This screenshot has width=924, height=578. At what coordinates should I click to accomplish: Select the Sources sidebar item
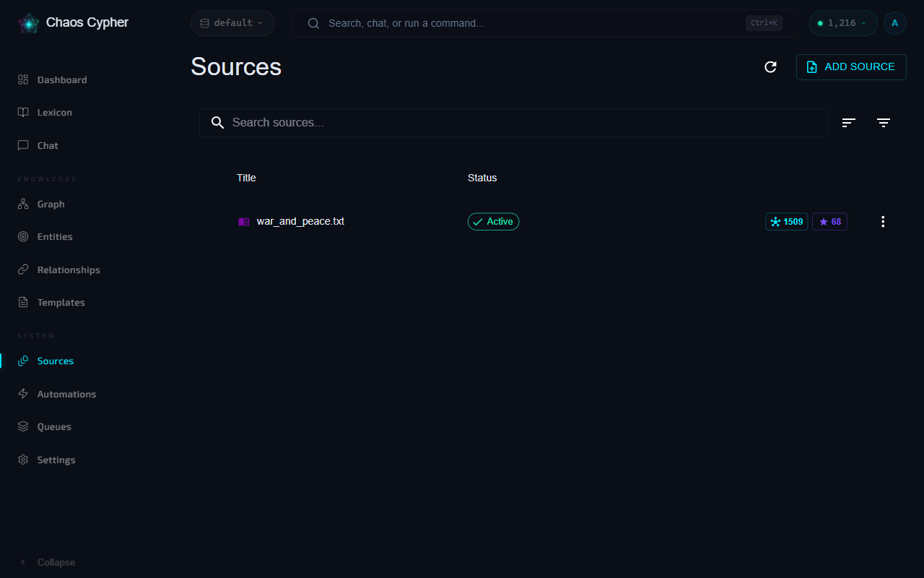pos(56,361)
